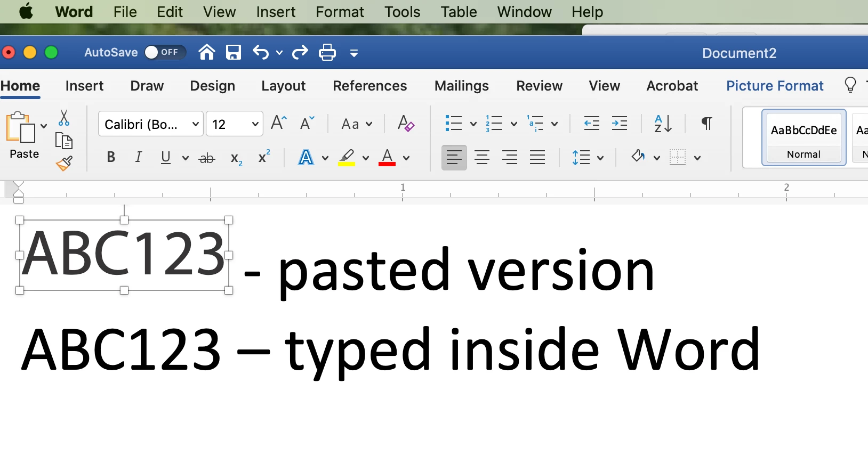The image size is (868, 472).
Task: Open borders dropdown arrow
Action: [x=697, y=158]
